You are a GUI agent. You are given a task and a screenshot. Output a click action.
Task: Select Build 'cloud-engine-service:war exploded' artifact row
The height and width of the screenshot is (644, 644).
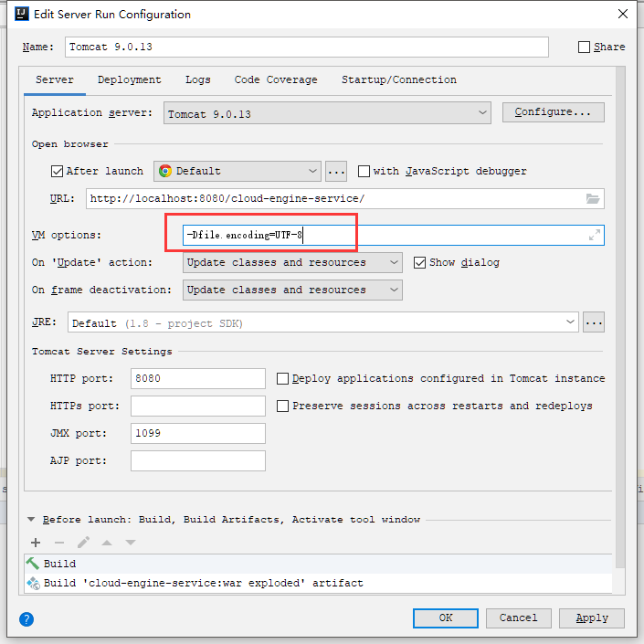(318, 583)
